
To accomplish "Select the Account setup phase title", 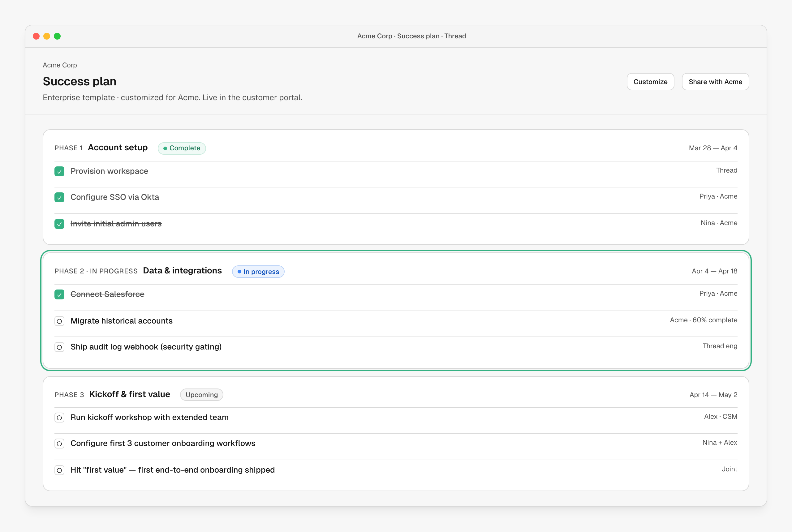I will (118, 148).
